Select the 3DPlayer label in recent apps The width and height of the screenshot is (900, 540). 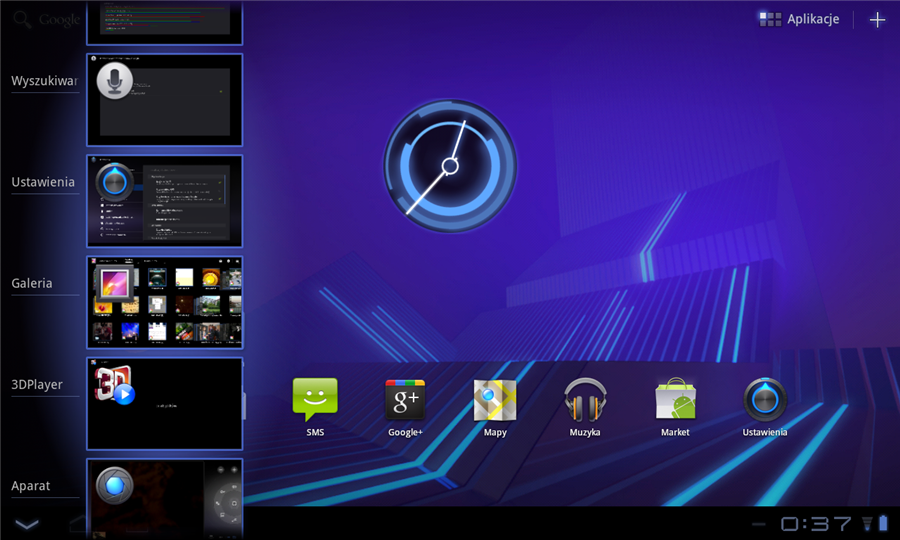click(x=37, y=384)
